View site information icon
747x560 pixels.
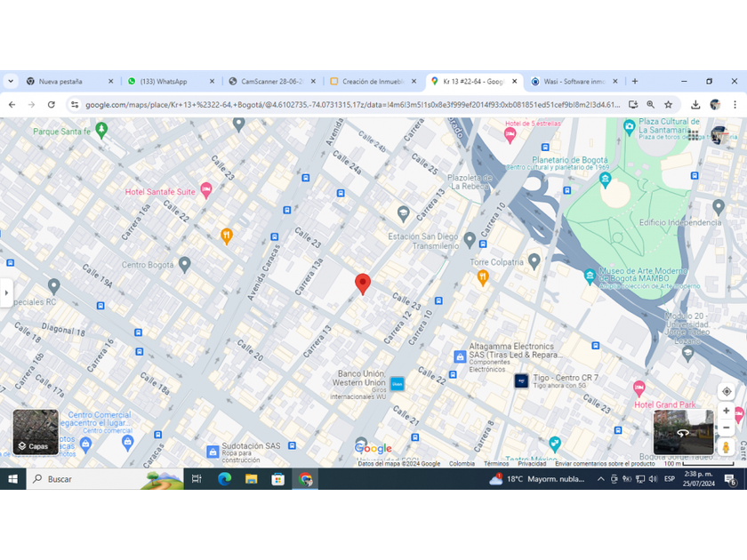pyautogui.click(x=75, y=105)
